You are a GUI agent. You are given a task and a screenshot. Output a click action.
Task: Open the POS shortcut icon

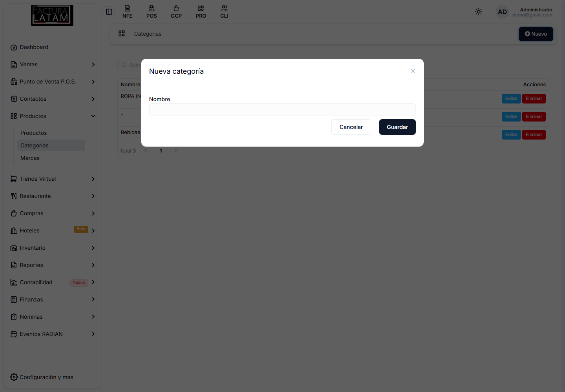(151, 8)
